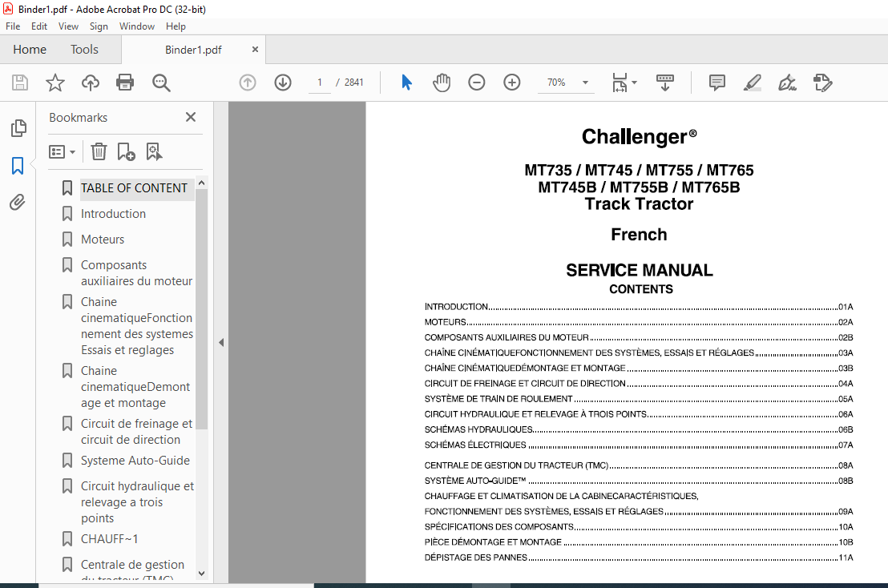Click the share and edit icon
The image size is (888, 588).
click(822, 83)
